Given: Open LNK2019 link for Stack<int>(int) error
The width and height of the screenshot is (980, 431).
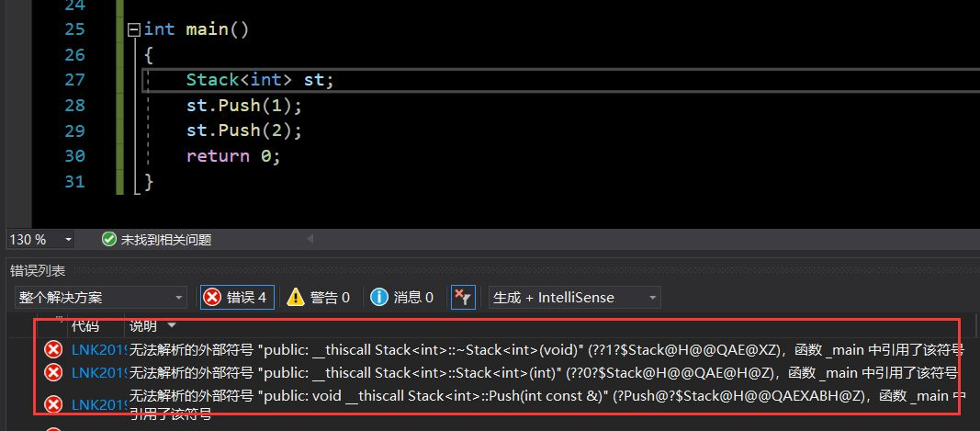Looking at the screenshot, I should click(x=99, y=373).
